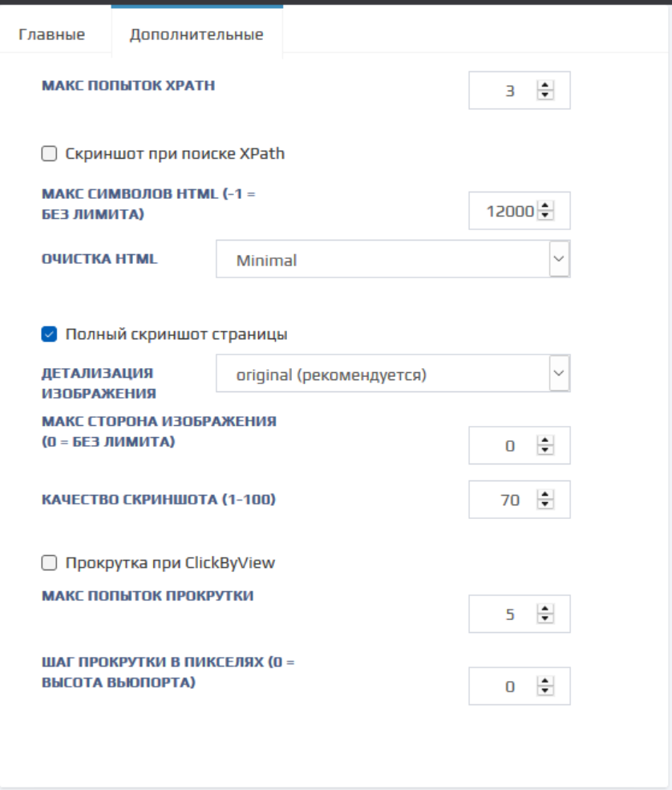The width and height of the screenshot is (672, 790).
Task: Click the Полный скриншот страницы label
Action: (176, 334)
